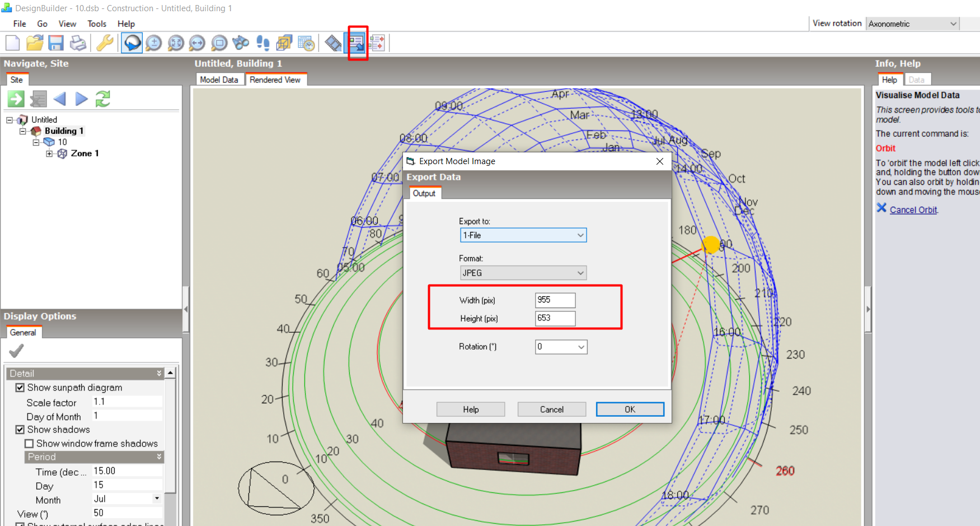This screenshot has width=980, height=526.
Task: Select the Rendered View tab
Action: [x=275, y=80]
